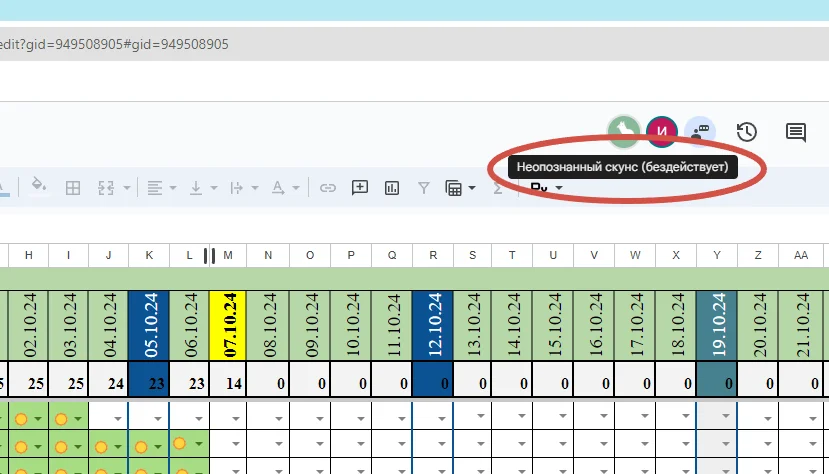Screen dimensions: 829x474
Task: Expand merge cells options arrow
Action: [x=127, y=188]
